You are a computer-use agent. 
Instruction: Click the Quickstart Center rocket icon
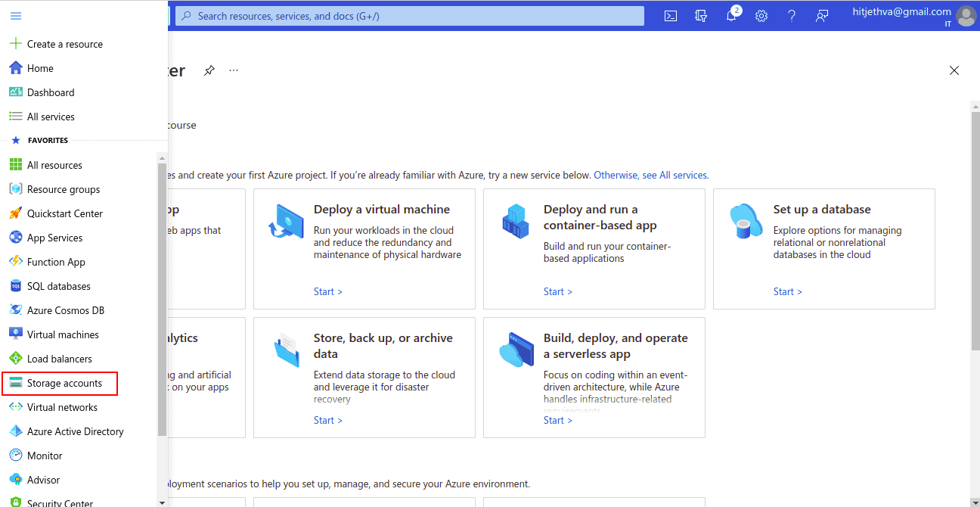point(15,213)
